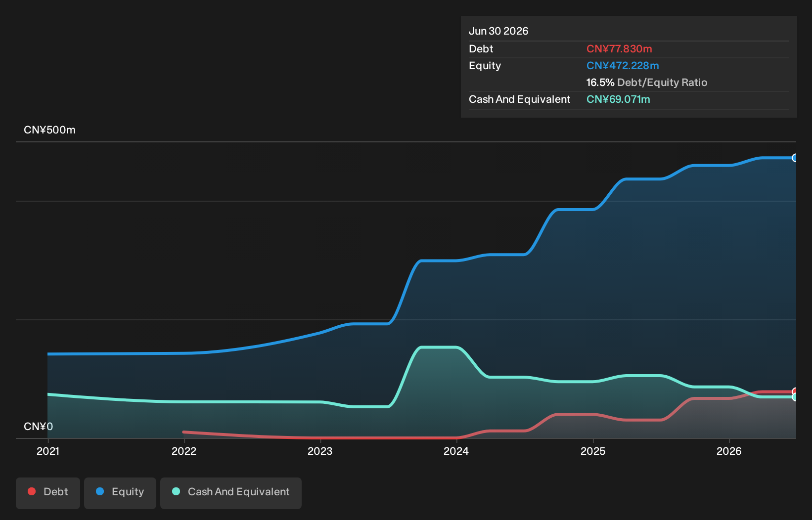Select the blue Equity endpoint marker
Viewport: 812px width, 520px height.
coord(795,158)
